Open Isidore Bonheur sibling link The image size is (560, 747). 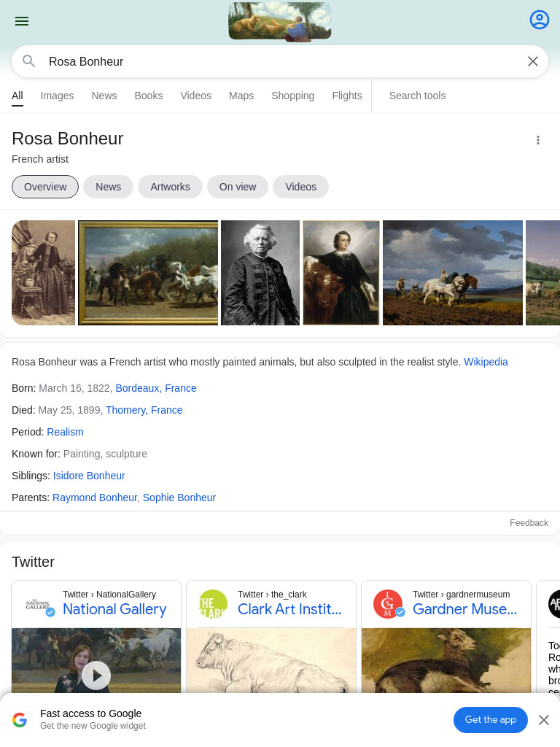click(89, 476)
